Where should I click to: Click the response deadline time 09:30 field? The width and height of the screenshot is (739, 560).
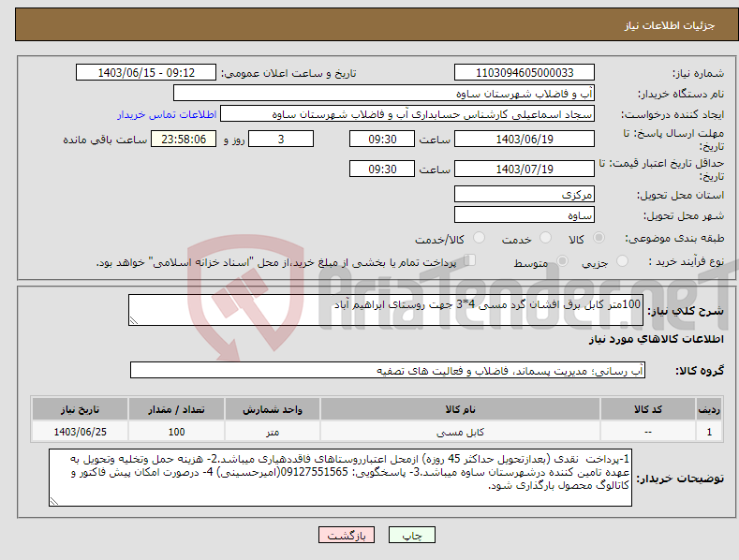(382, 139)
